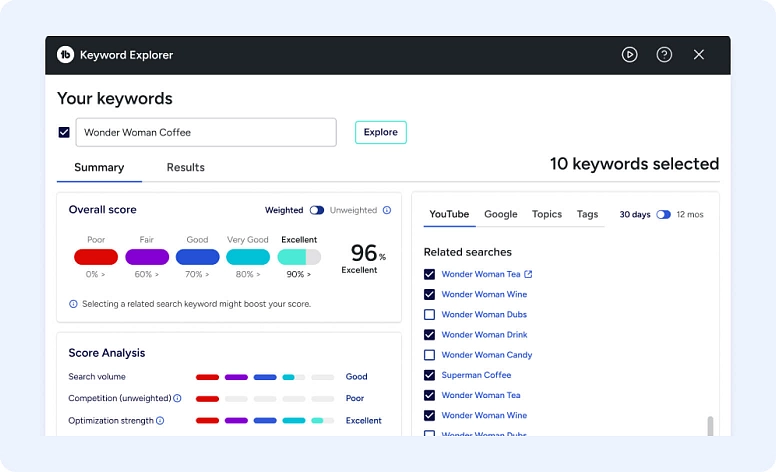The image size is (776, 472).
Task: Uncheck the Superman Coffee checkbox
Action: (x=430, y=375)
